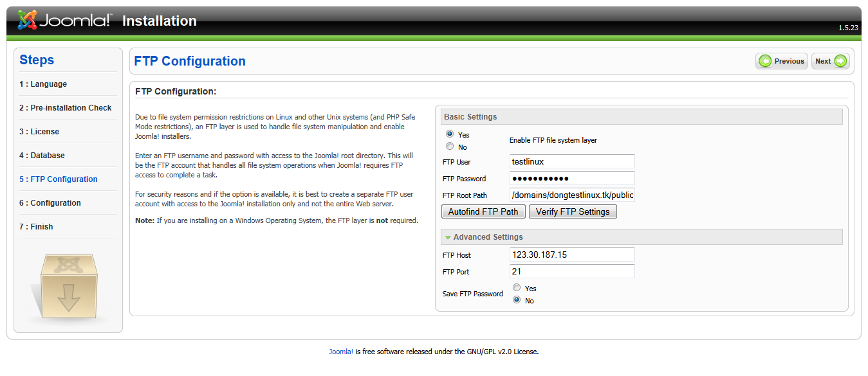This screenshot has width=868, height=376.
Task: Select No for Enable FTP file system layer
Action: click(x=450, y=147)
